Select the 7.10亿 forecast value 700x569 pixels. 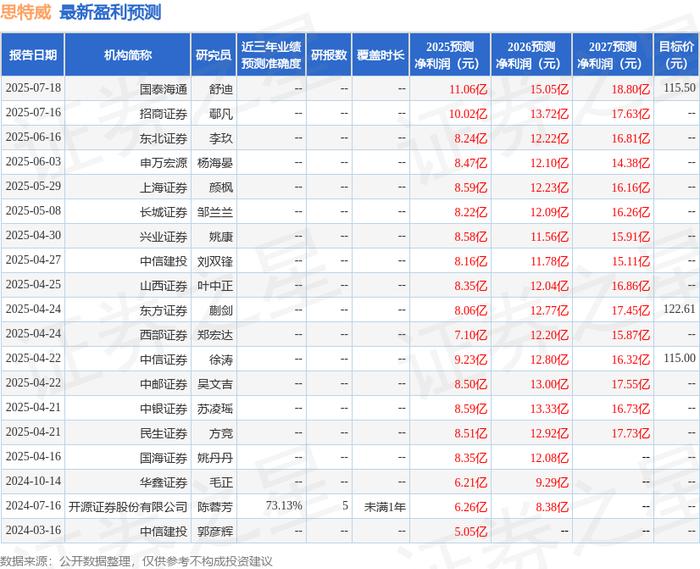pyautogui.click(x=471, y=335)
